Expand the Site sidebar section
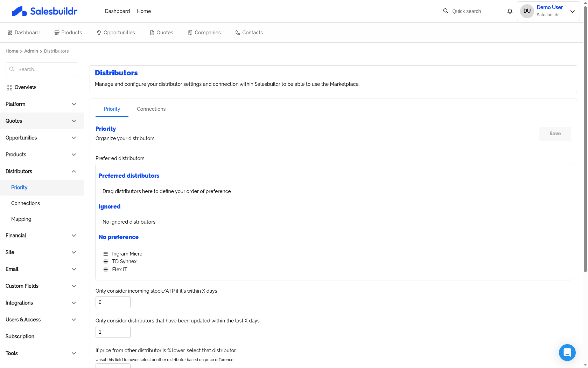 click(x=42, y=252)
